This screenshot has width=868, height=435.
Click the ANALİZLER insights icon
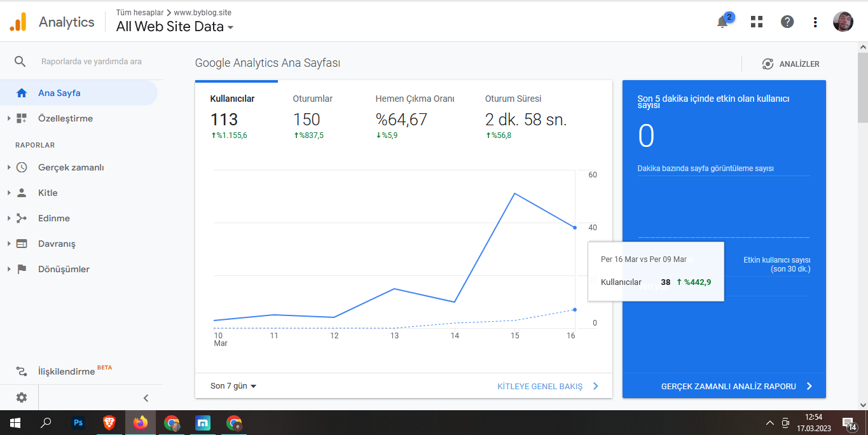pos(768,64)
